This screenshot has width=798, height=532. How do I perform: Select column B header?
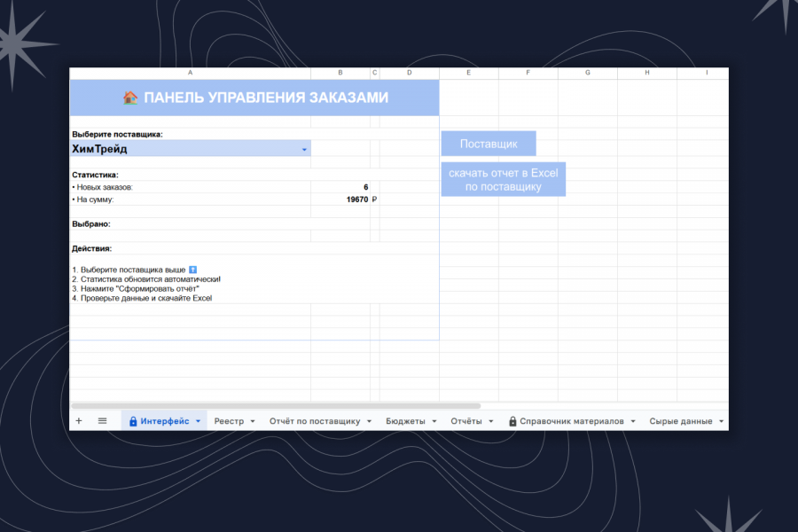[x=340, y=73]
